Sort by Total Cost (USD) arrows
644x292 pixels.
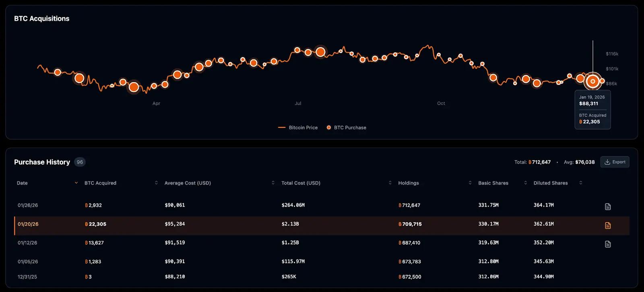[x=390, y=183]
